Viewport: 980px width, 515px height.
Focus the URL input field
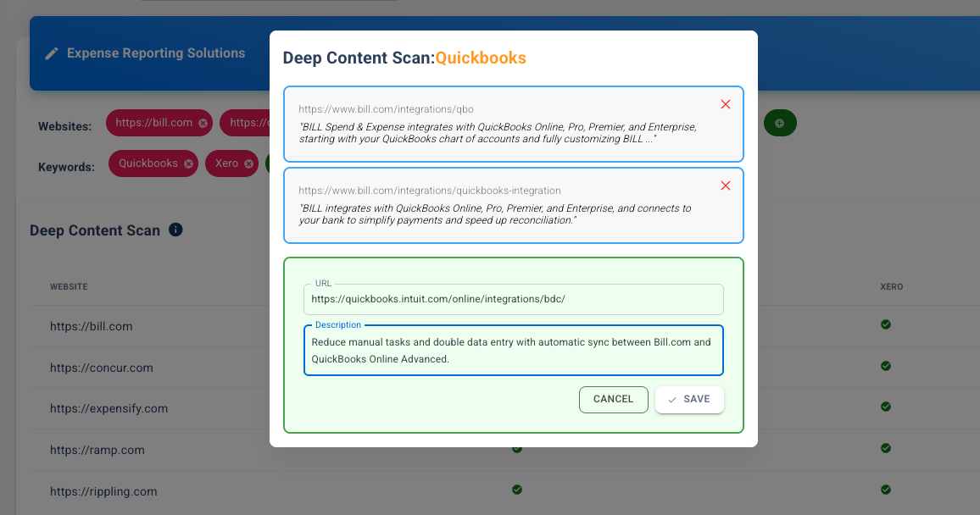click(513, 299)
